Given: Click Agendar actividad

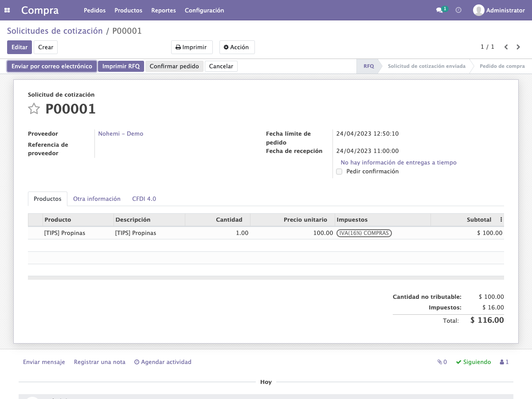Looking at the screenshot, I should 163,362.
